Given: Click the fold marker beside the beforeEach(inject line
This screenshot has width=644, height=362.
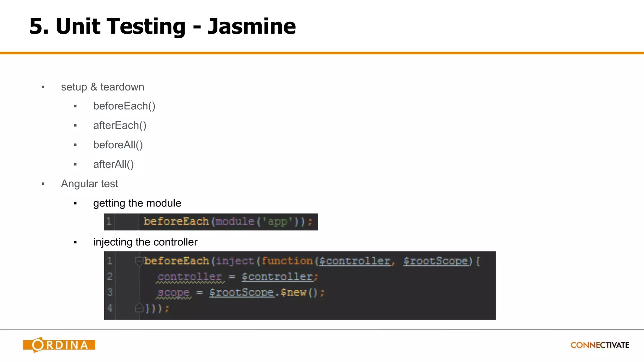Looking at the screenshot, I should pos(139,261).
